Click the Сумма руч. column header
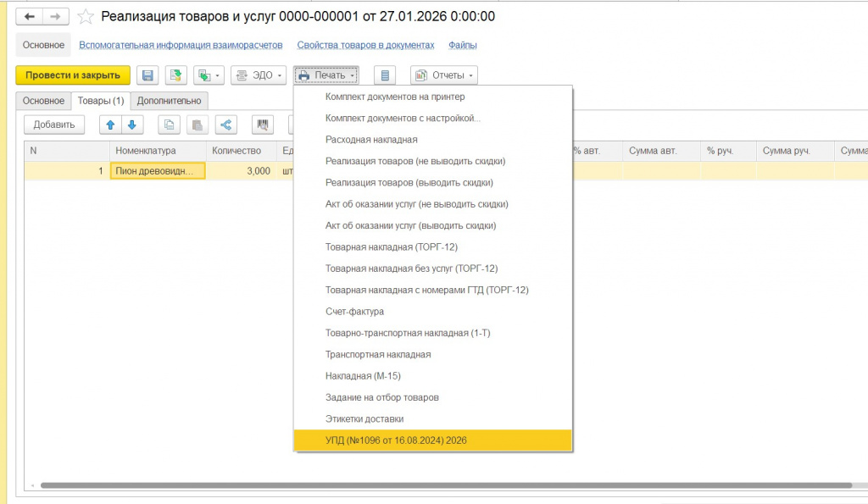The width and height of the screenshot is (868, 504). click(x=795, y=151)
